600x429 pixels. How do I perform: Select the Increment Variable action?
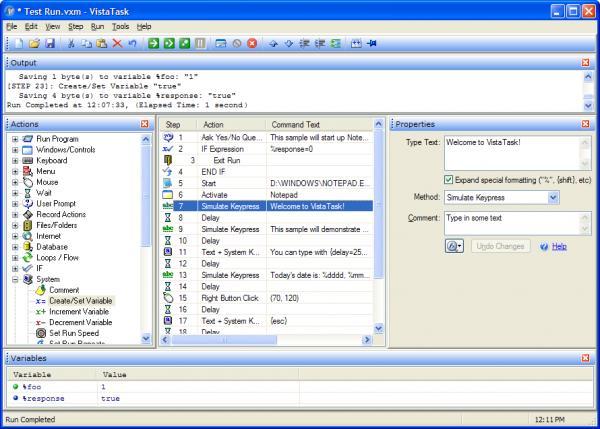pos(80,311)
